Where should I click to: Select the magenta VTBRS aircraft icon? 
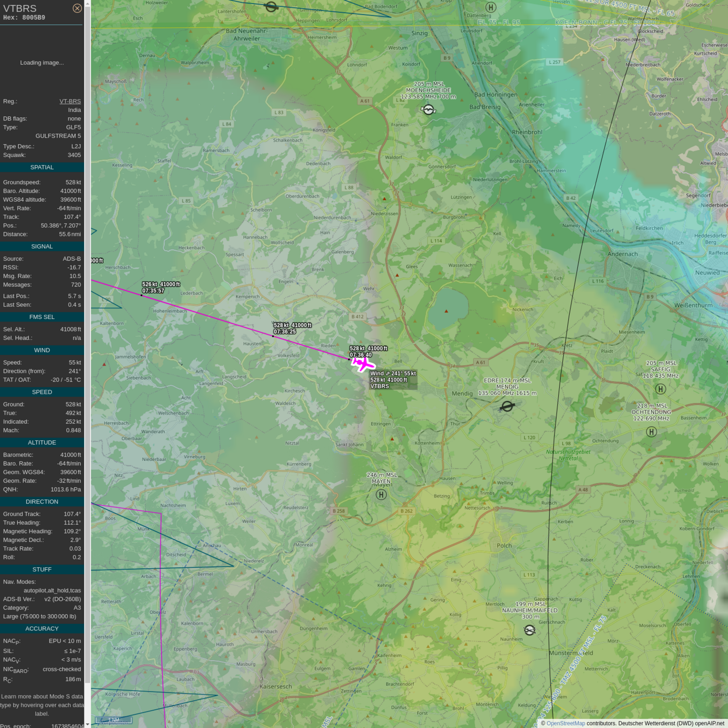click(x=363, y=363)
